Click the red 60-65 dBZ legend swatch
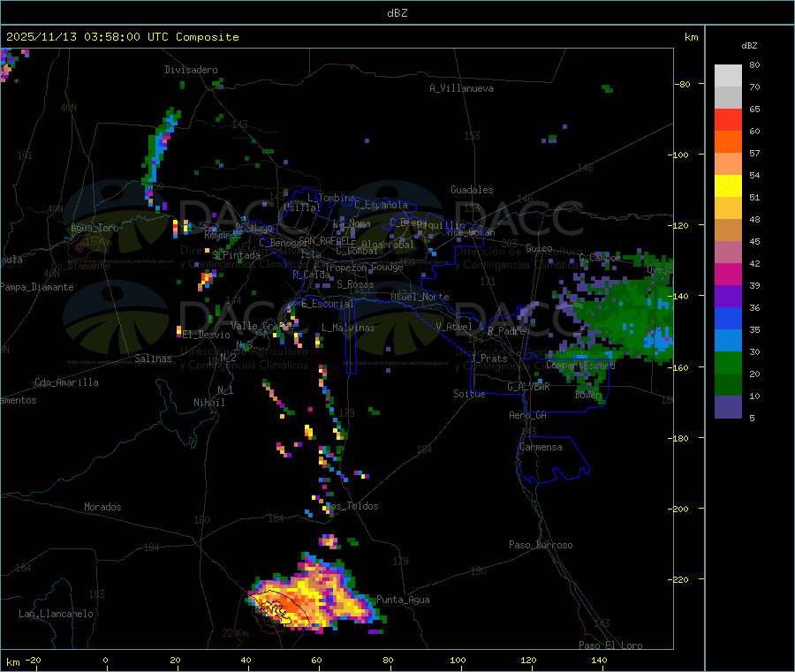 pyautogui.click(x=728, y=119)
